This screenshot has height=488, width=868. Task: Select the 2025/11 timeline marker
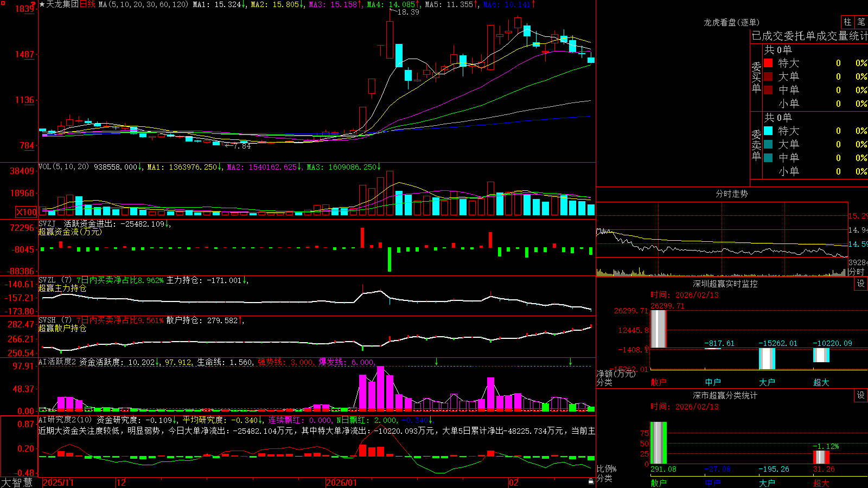[58, 483]
